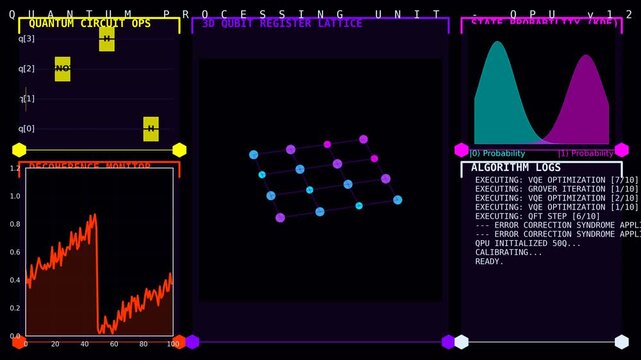This screenshot has width=641, height=360.
Task: Click the 3D QUBIT REGISTER LATTICE title
Action: (282, 23)
